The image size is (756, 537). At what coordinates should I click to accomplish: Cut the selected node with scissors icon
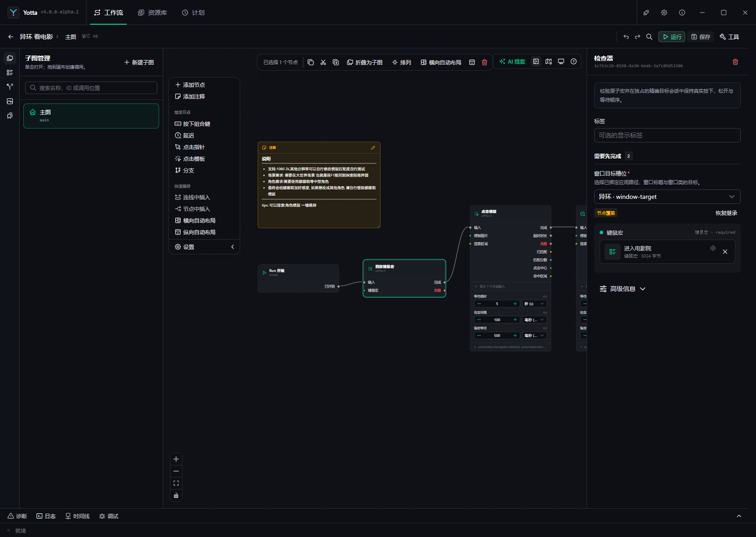click(x=323, y=62)
